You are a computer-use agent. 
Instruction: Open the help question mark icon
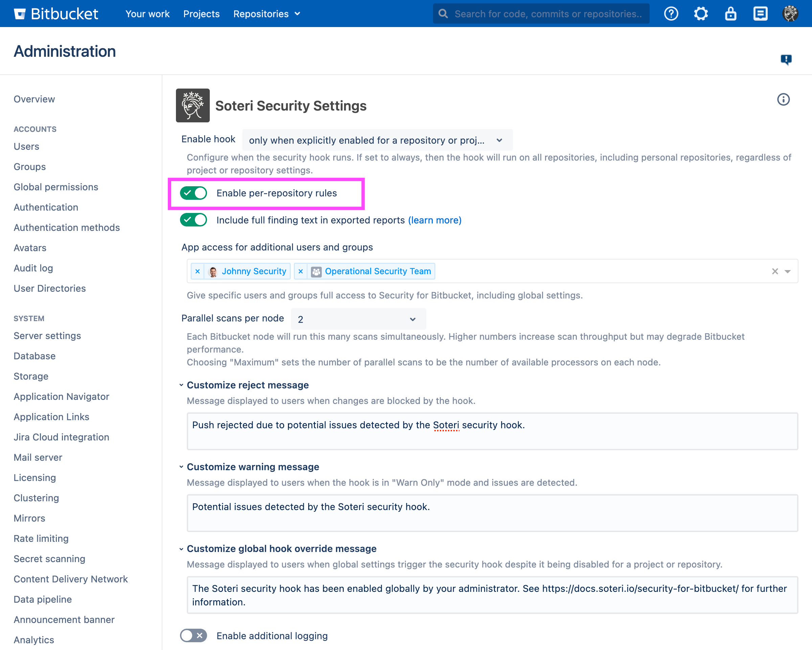[671, 14]
